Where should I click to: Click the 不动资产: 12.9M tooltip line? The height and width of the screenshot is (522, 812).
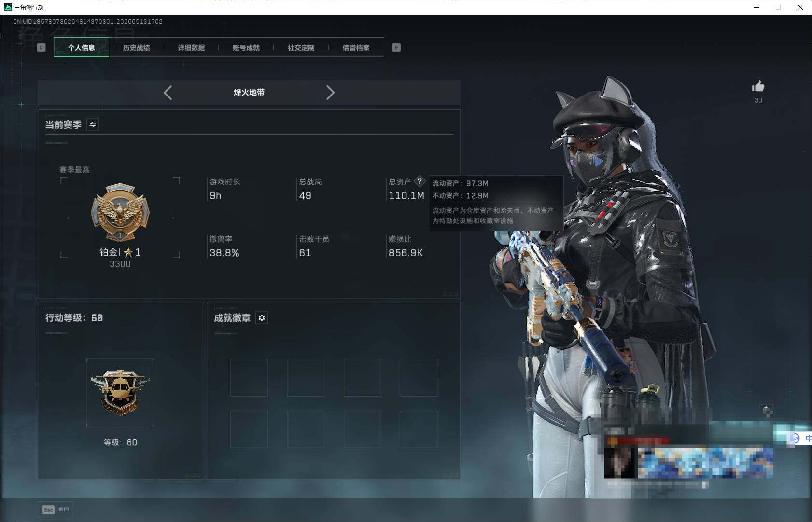pos(461,196)
